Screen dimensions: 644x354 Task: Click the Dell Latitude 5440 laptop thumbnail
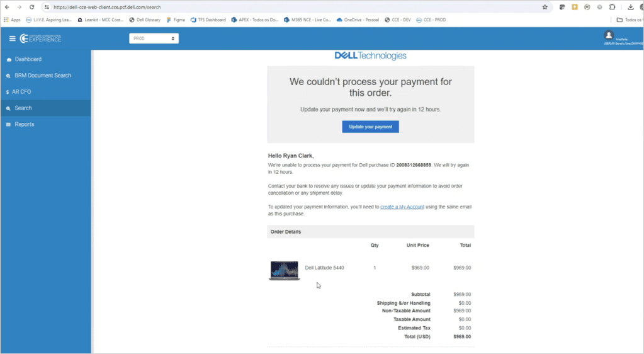pyautogui.click(x=284, y=270)
